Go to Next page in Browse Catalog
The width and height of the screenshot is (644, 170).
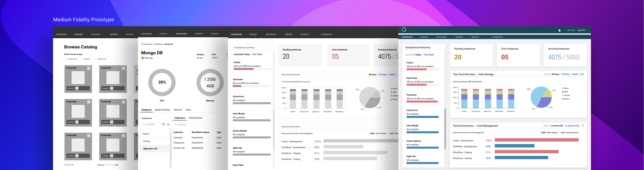click(x=116, y=165)
